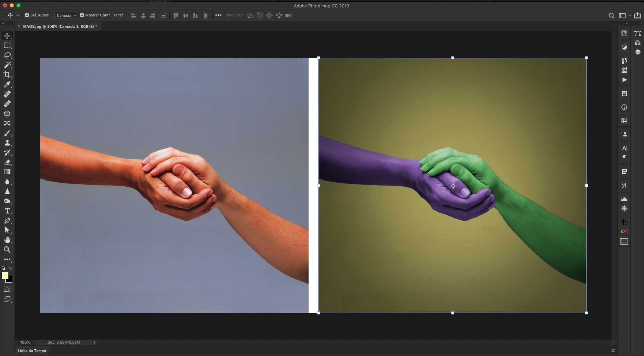The height and width of the screenshot is (356, 644).
Task: Select the Path Selection tool
Action: [x=7, y=230]
